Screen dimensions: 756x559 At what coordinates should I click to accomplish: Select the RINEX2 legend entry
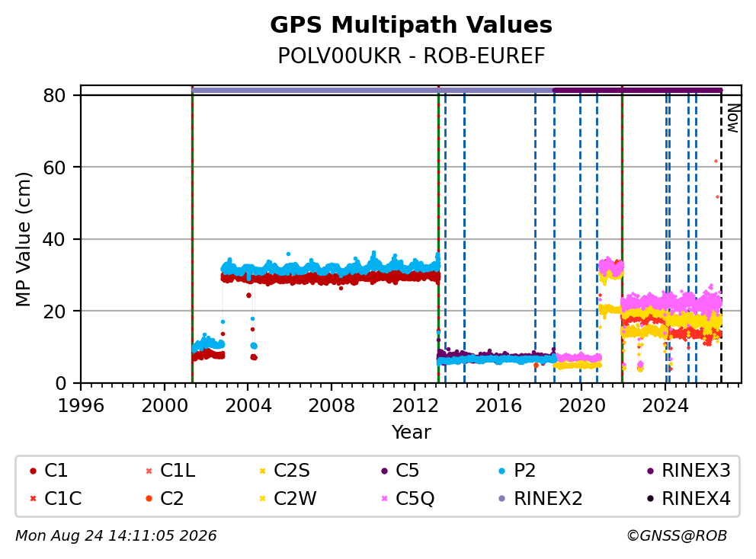540,498
